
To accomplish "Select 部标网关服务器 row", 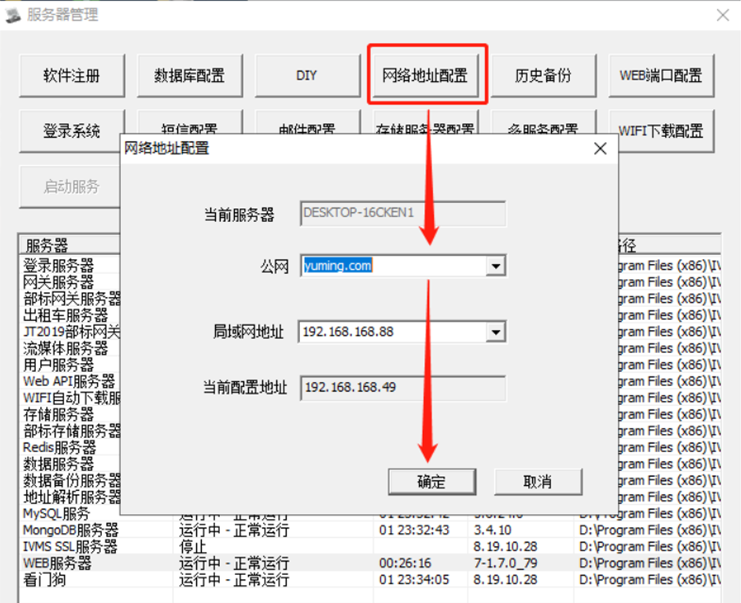I will (x=71, y=299).
